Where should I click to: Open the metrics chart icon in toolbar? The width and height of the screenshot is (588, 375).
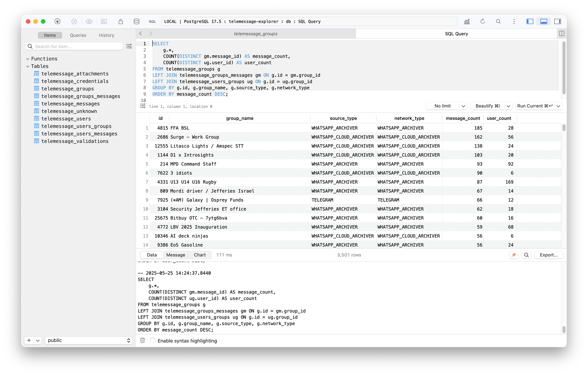point(467,21)
